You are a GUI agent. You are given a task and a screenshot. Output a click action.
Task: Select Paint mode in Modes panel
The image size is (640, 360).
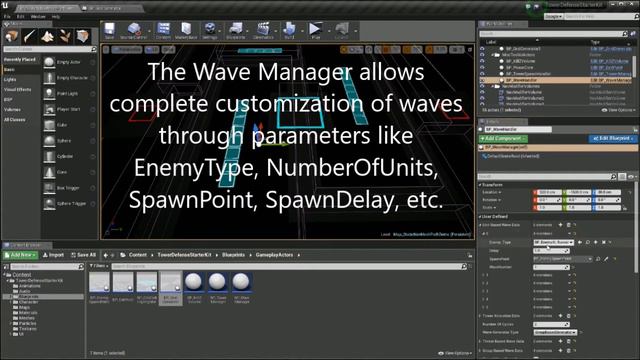29,36
